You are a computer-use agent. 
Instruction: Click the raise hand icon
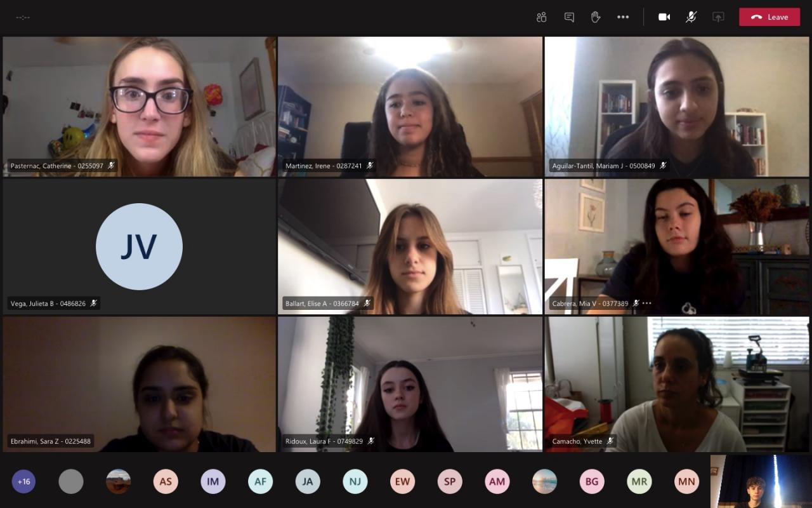click(596, 17)
